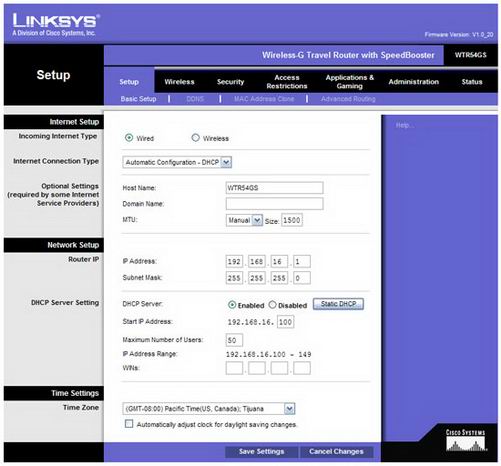
Task: Select the Wired incoming internet type
Action: click(x=129, y=138)
